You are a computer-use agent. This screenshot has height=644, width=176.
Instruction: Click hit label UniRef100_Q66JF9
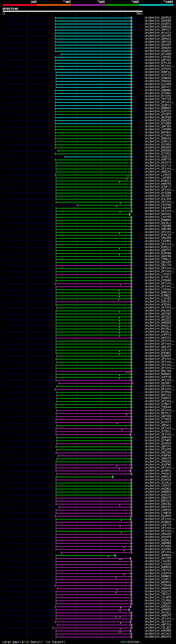point(158,347)
